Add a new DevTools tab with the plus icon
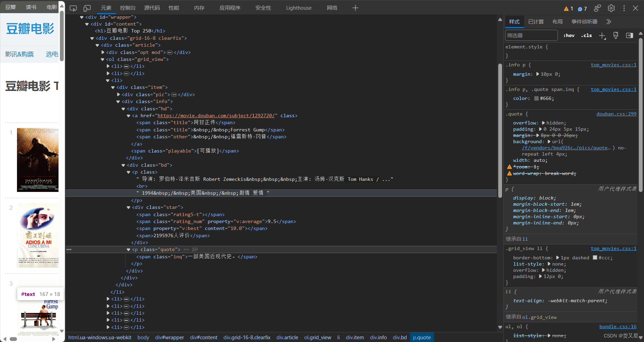The image size is (644, 342). click(x=355, y=8)
